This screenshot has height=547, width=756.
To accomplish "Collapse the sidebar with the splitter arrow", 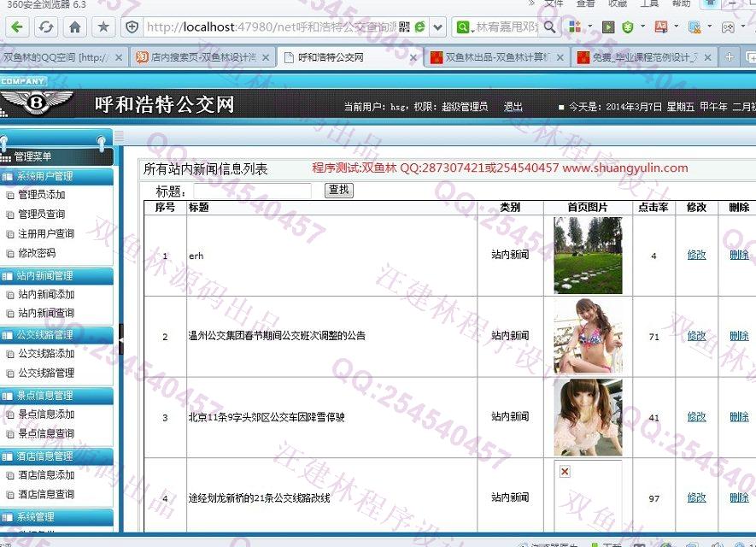I will pyautogui.click(x=121, y=339).
